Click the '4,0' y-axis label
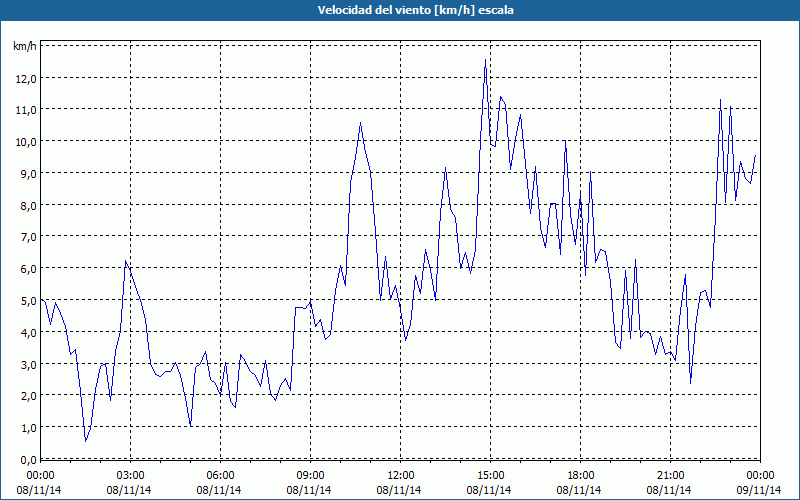Screen dimensions: 800x500 [x=29, y=333]
